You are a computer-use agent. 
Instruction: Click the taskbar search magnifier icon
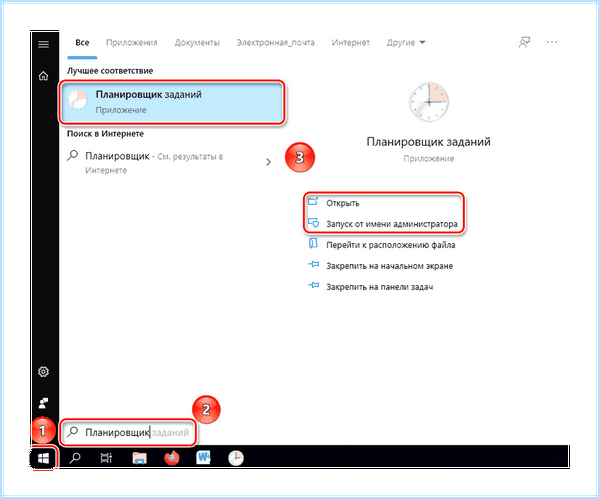coord(75,458)
